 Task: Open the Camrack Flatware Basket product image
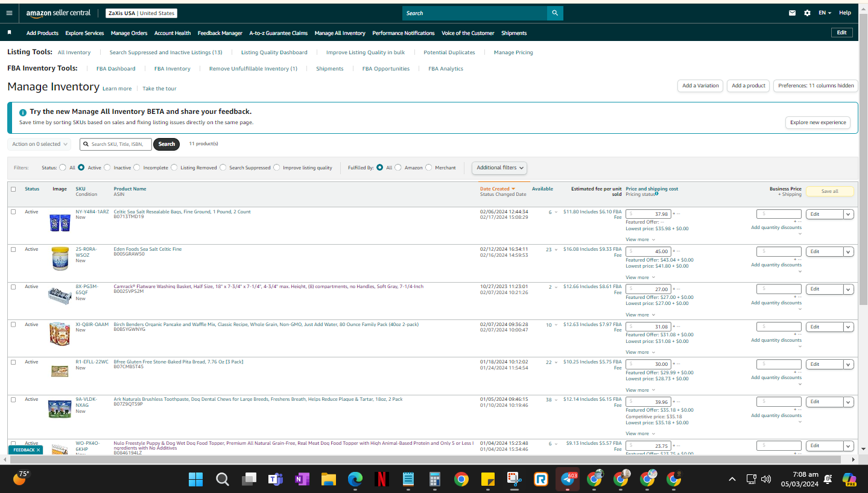(x=60, y=295)
